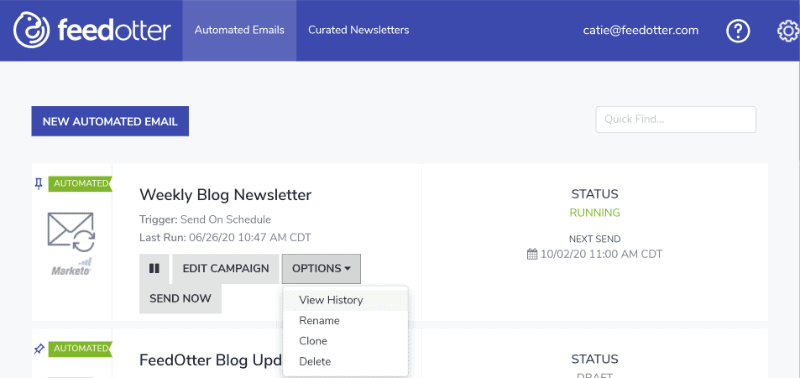Click the Send Now button

pos(180,298)
